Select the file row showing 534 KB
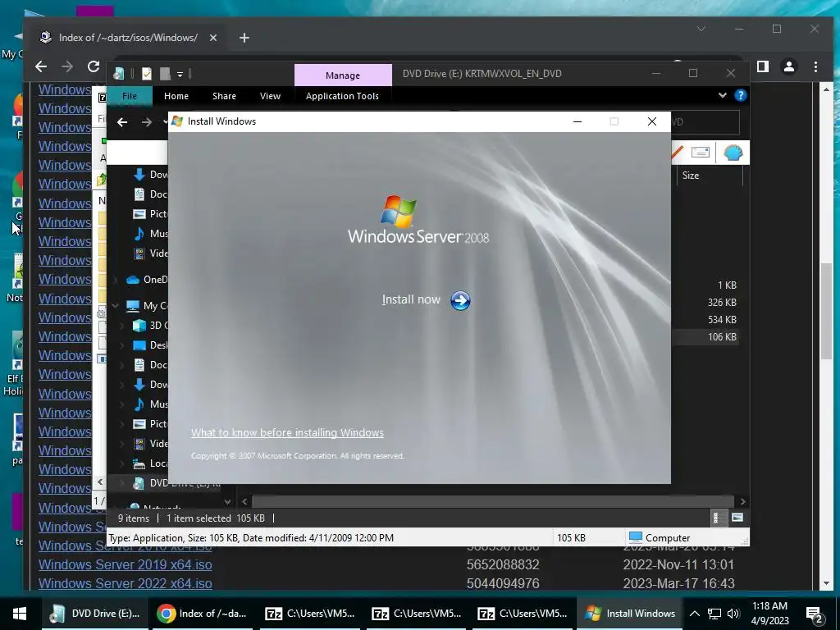 [x=705, y=319]
